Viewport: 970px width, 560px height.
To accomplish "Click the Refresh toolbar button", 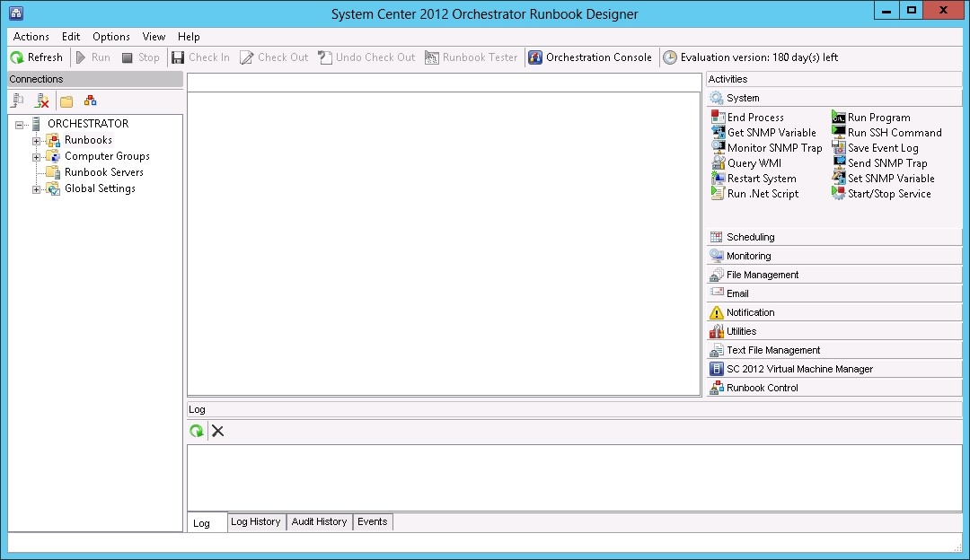I will (x=37, y=57).
